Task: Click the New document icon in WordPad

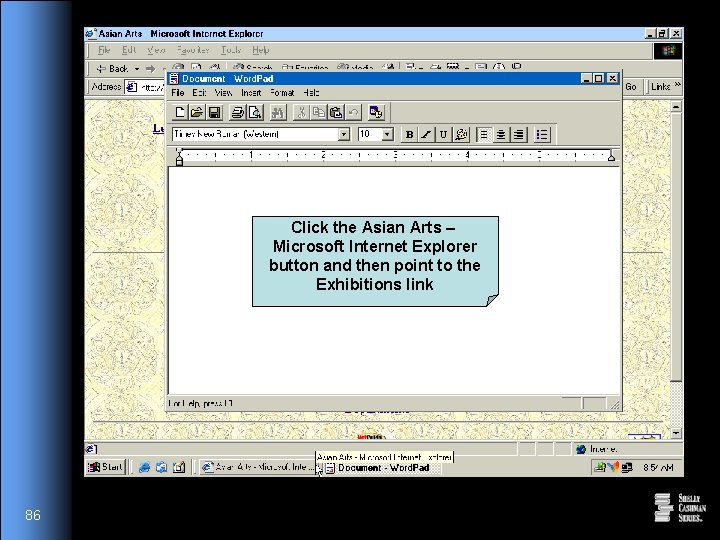Action: pyautogui.click(x=180, y=112)
